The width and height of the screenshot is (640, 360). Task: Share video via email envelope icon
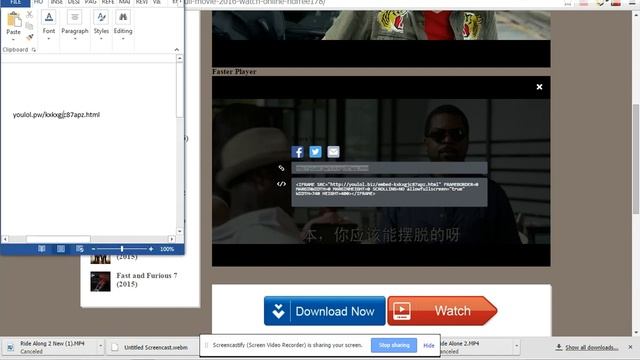point(333,152)
